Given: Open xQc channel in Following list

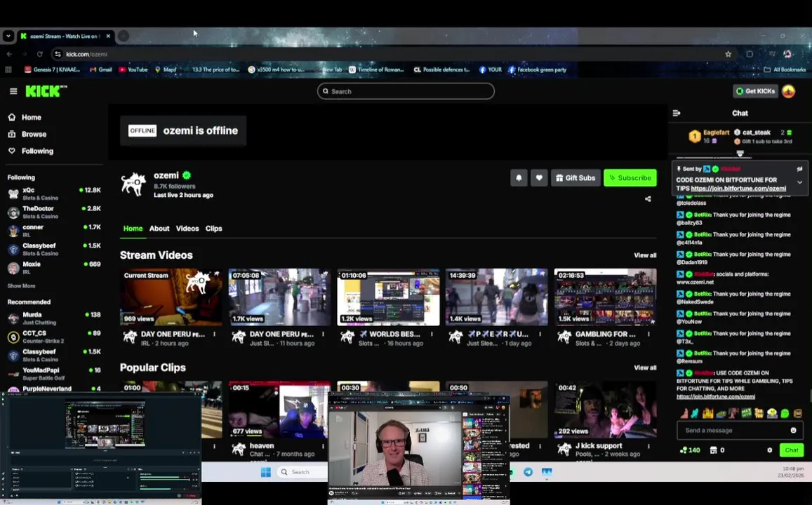Looking at the screenshot, I should click(x=54, y=194).
